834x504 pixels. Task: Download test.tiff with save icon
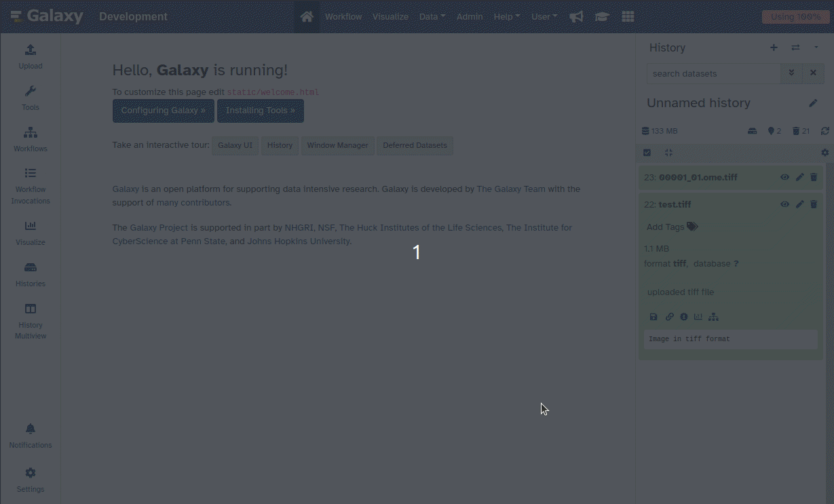[x=653, y=317]
